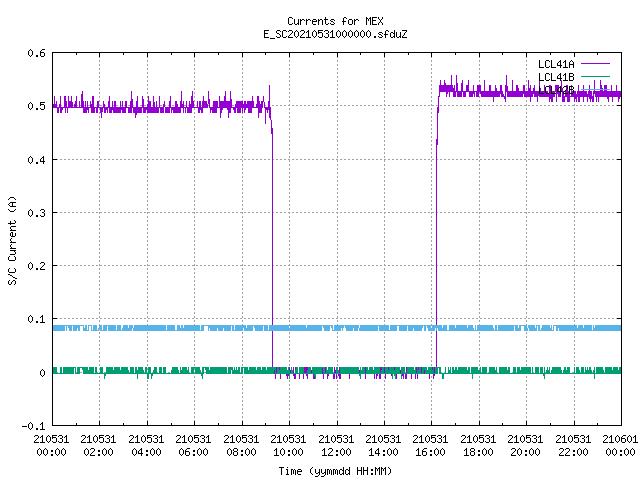Click the y-axis label 'S/C Current (A)'
Screen dimensions: 640x480
[12, 241]
